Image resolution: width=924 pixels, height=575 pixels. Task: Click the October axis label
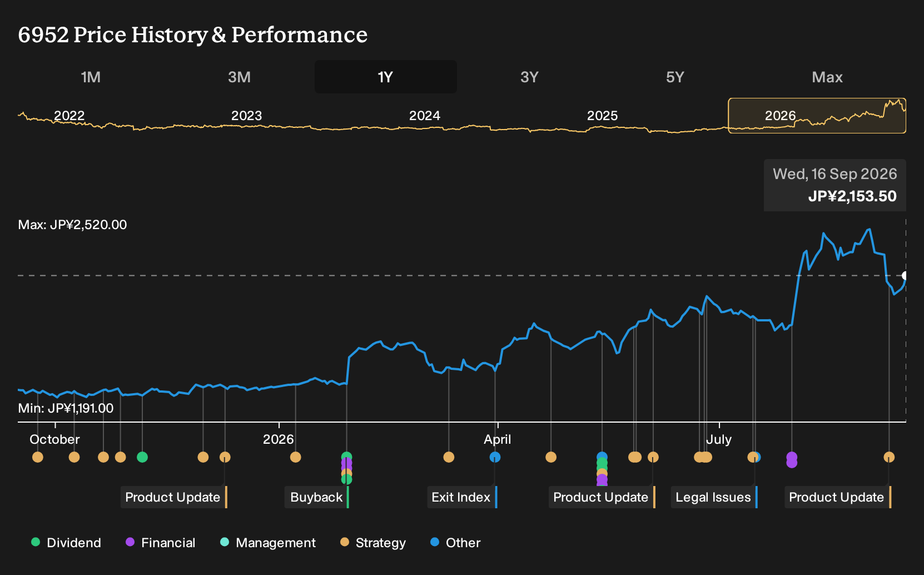(54, 439)
